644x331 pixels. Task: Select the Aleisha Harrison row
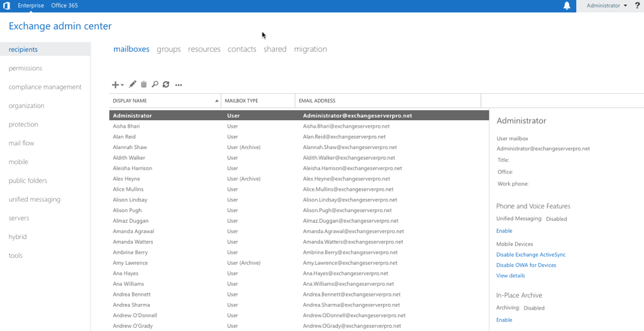(x=299, y=168)
